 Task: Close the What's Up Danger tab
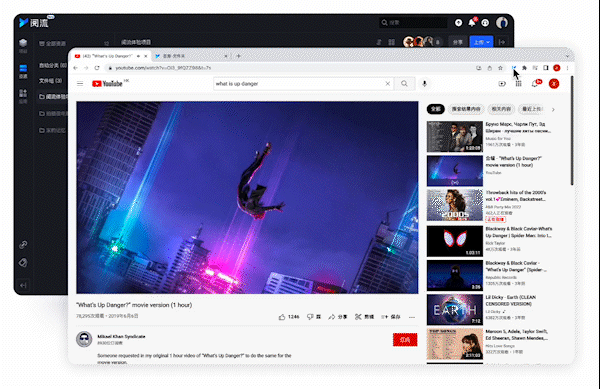pos(145,56)
